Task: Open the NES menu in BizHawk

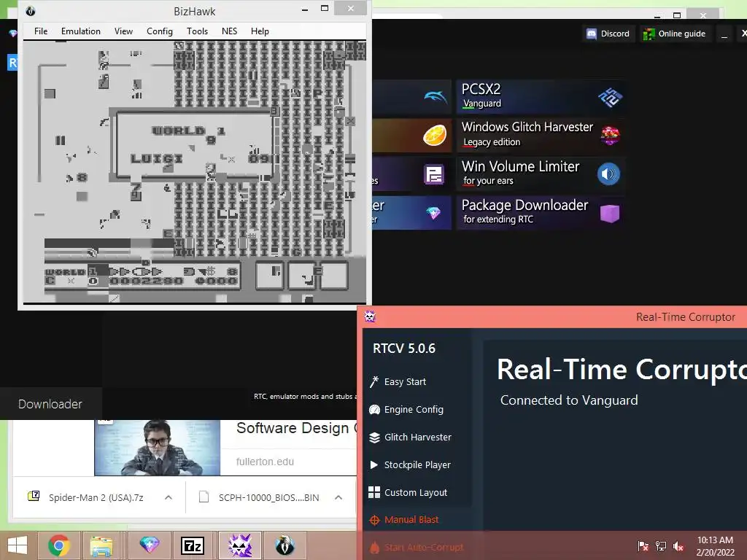Action: coord(229,31)
